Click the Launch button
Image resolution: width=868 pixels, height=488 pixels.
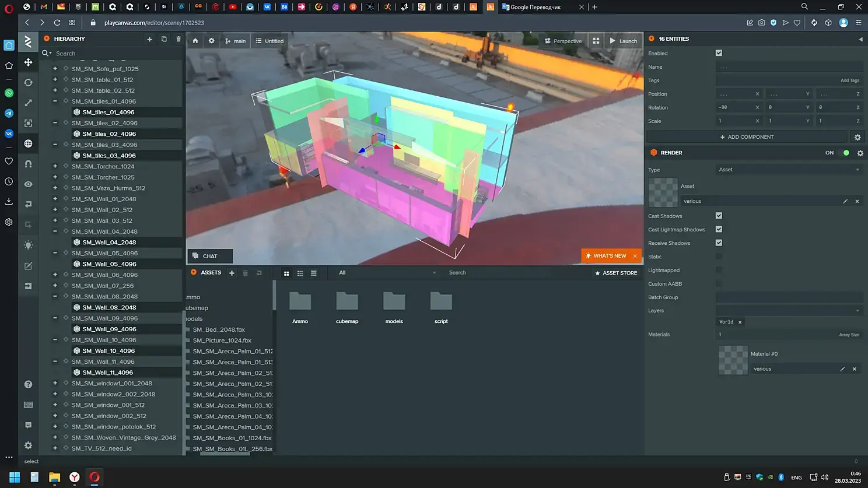click(623, 41)
